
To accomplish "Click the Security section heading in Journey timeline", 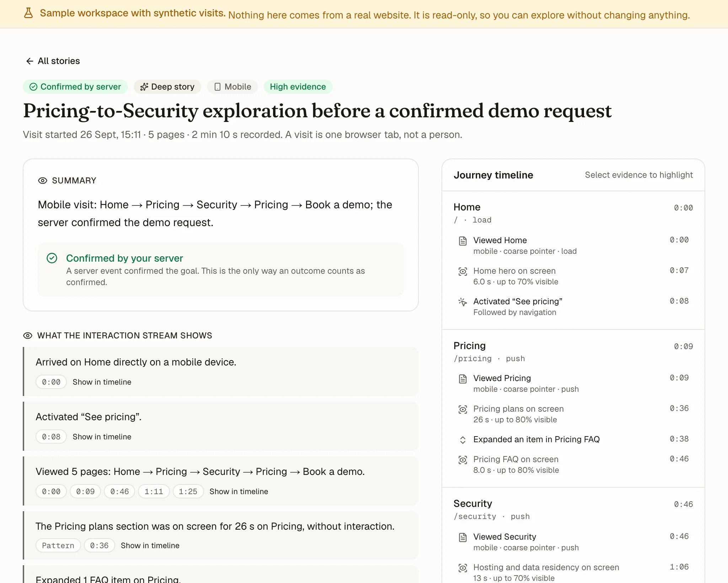I will (x=473, y=503).
